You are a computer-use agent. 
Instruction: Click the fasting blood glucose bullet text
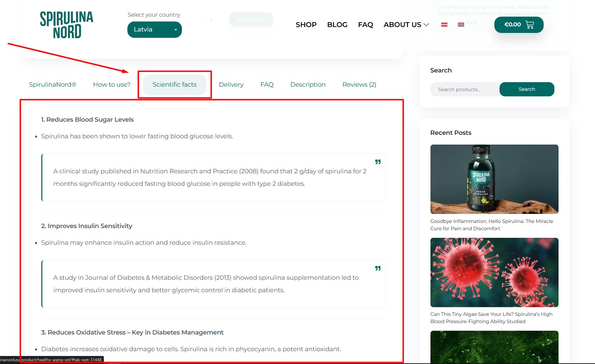click(137, 136)
